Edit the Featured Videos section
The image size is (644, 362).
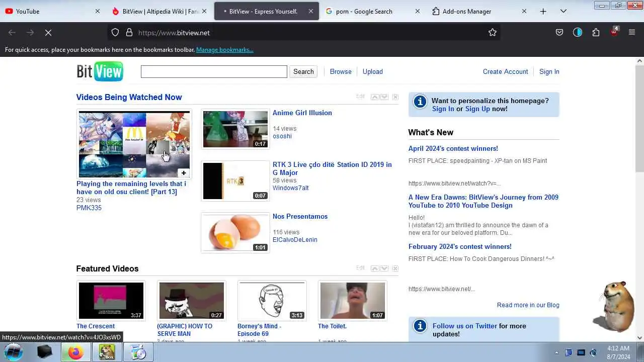360,268
